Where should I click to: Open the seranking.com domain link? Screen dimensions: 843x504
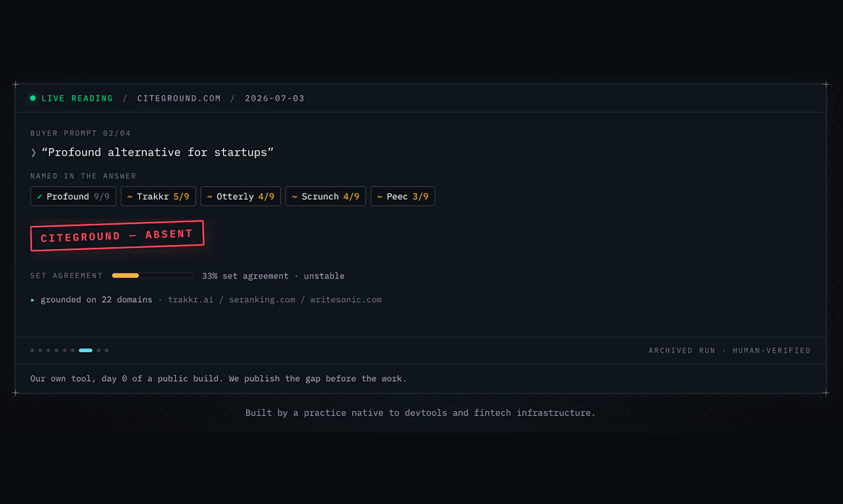pos(262,300)
